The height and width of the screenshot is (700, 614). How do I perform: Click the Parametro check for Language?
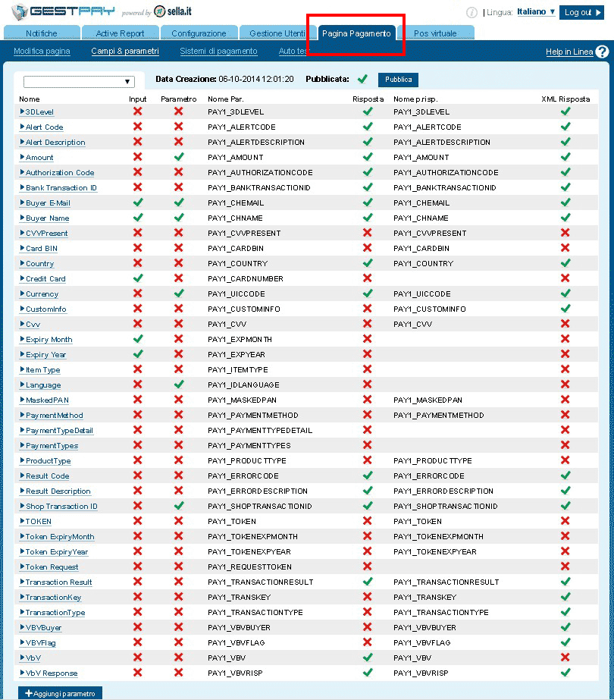tap(178, 385)
